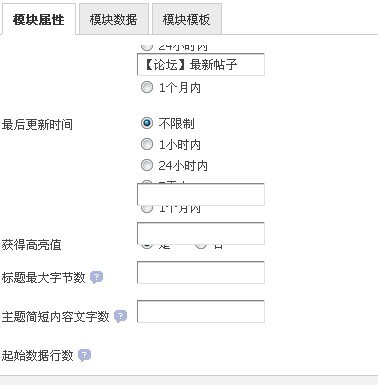
Task: Open the 模块模板 tab
Action: click(186, 19)
